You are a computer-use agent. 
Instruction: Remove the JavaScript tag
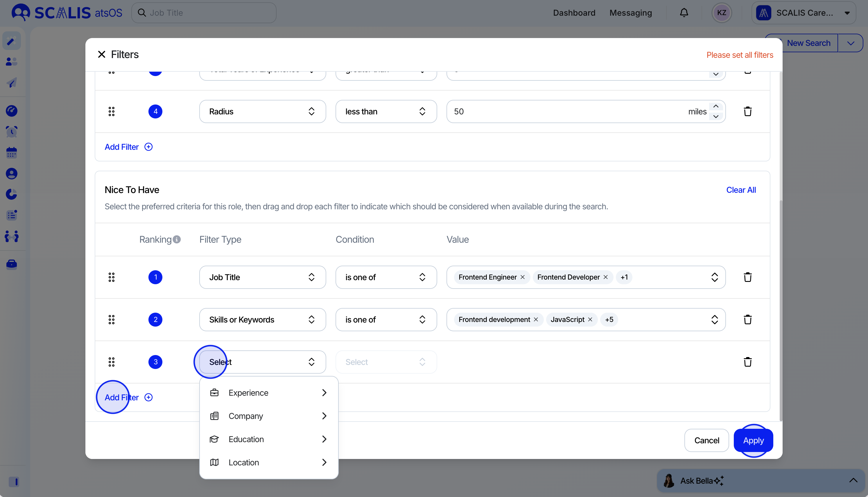590,320
